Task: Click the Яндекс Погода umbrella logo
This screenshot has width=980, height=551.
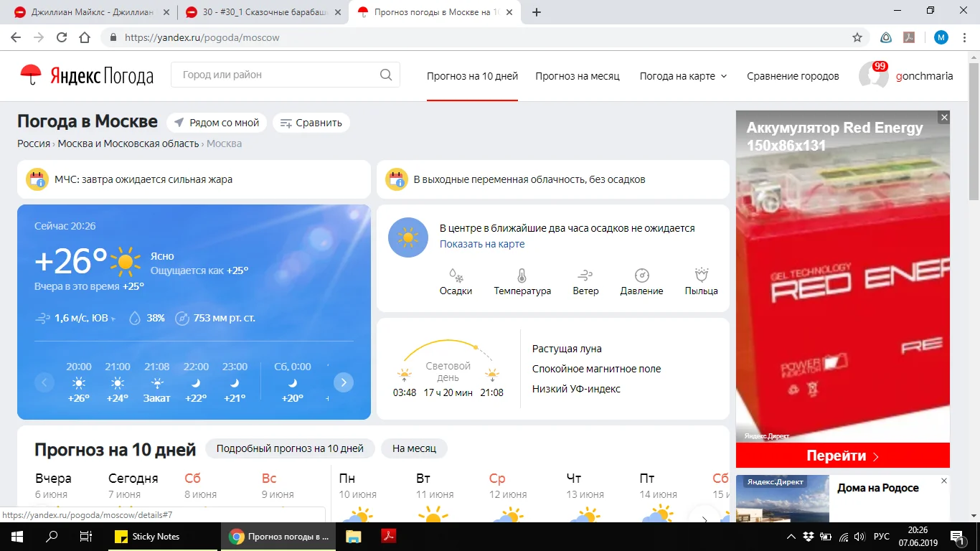Action: pyautogui.click(x=30, y=74)
